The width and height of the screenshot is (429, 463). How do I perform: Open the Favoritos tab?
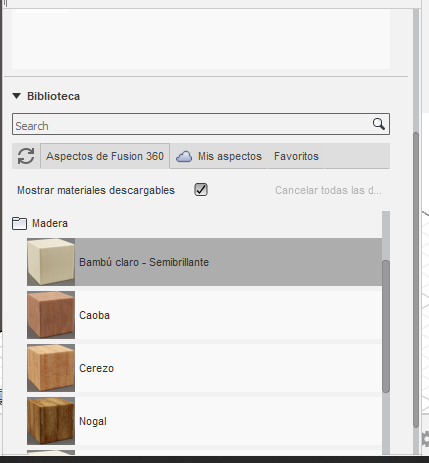click(296, 156)
